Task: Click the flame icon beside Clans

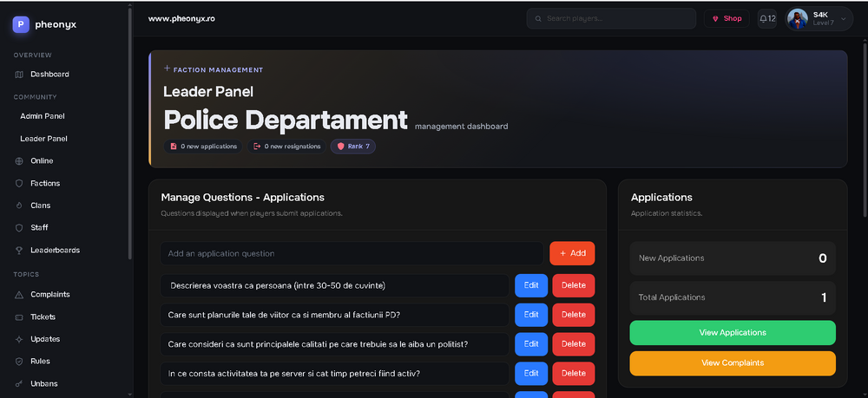Action: 19,206
